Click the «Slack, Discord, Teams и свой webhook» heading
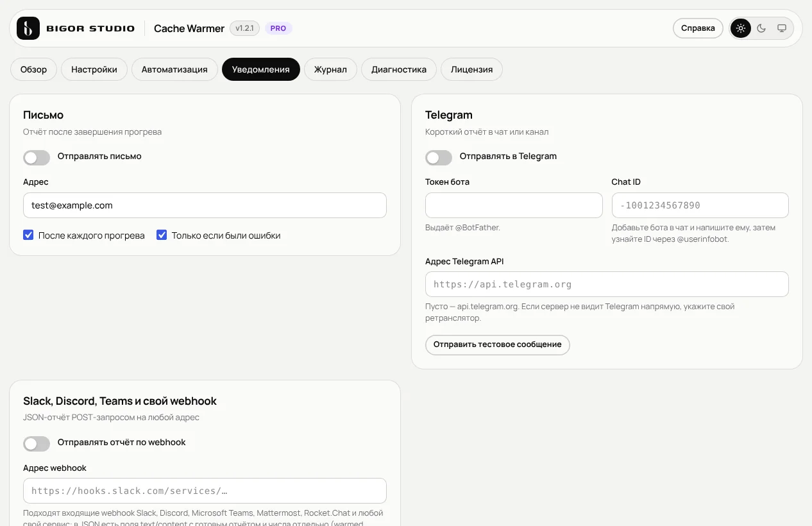Viewport: 812px width, 526px height. click(x=120, y=401)
